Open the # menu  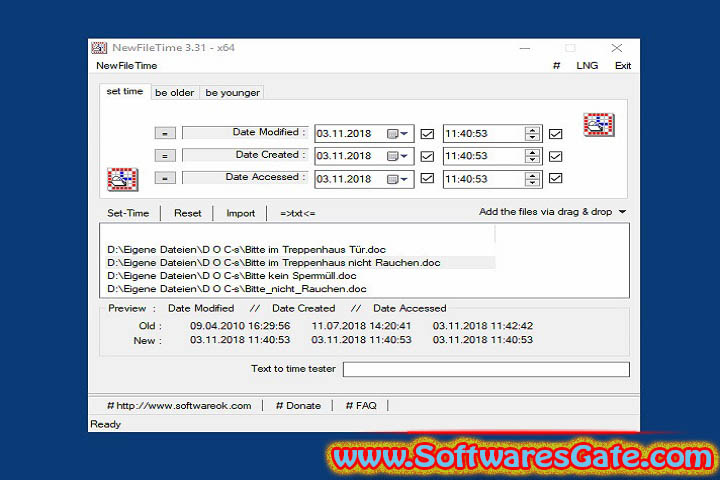tap(557, 66)
